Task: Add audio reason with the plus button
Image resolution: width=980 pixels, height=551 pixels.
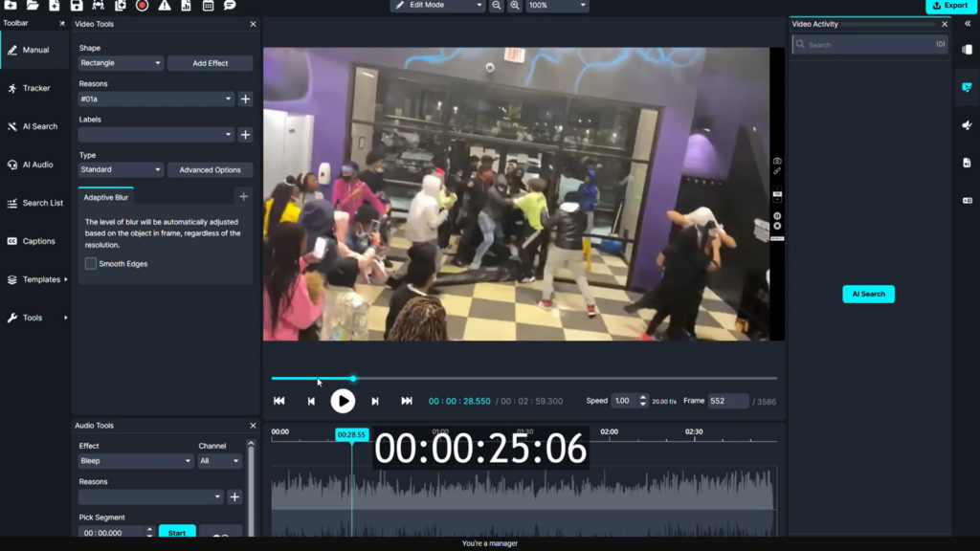Action: (234, 496)
